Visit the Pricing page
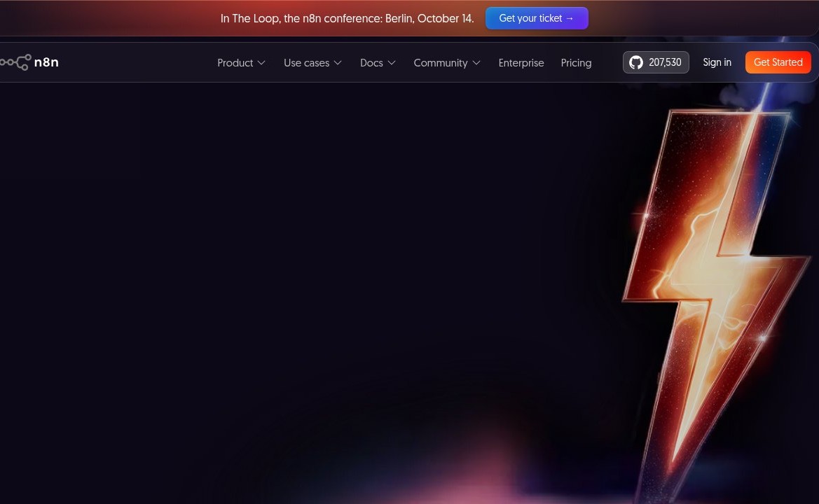Screen dimensions: 819x504 tap(576, 62)
